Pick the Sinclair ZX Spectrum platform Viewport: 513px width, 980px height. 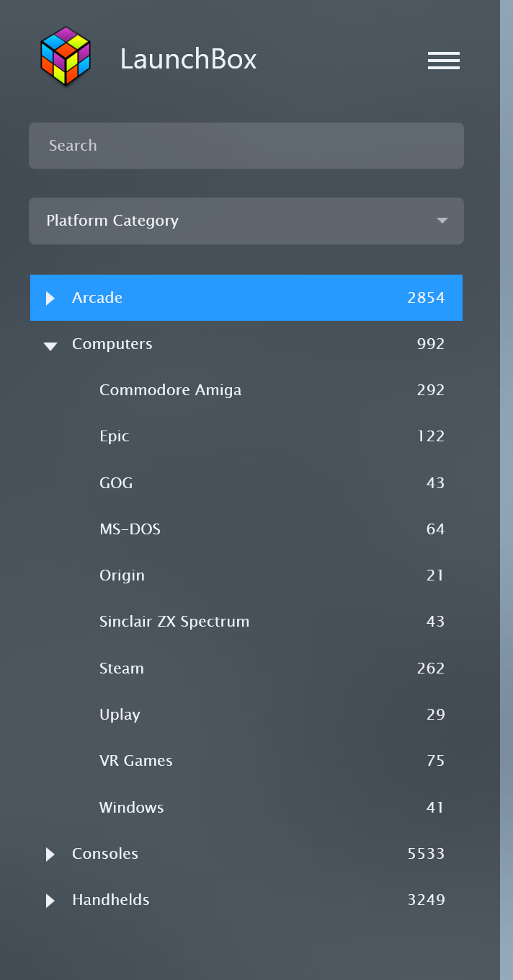pyautogui.click(x=246, y=622)
